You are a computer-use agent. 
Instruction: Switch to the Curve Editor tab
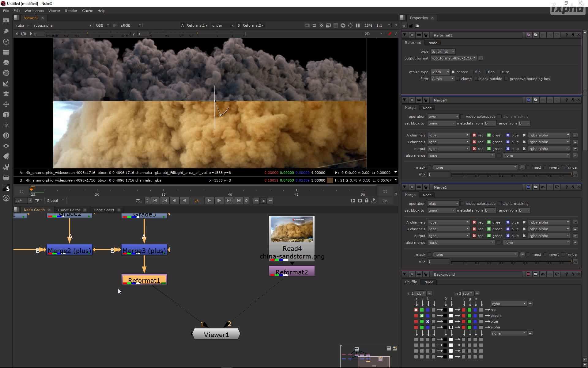pos(69,210)
